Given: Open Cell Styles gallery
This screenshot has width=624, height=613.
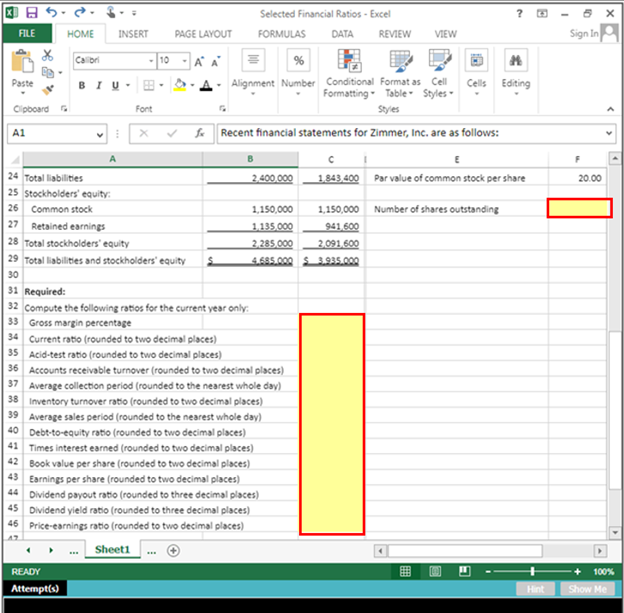Looking at the screenshot, I should pyautogui.click(x=439, y=74).
